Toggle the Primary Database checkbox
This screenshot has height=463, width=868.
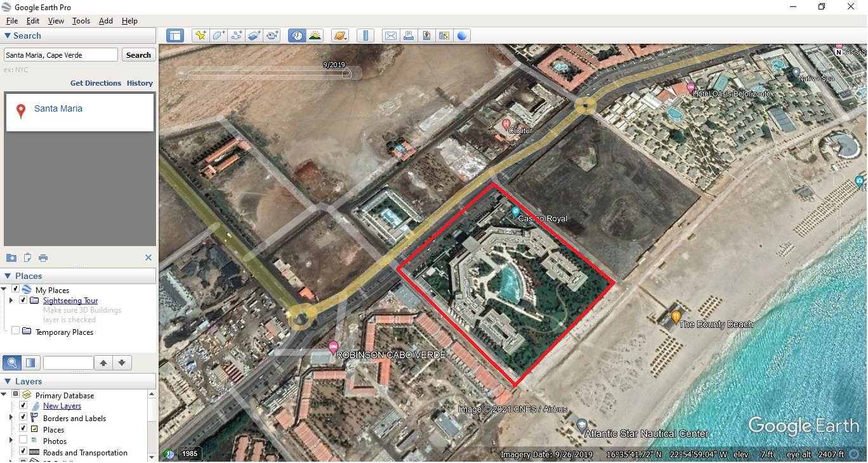click(x=16, y=395)
